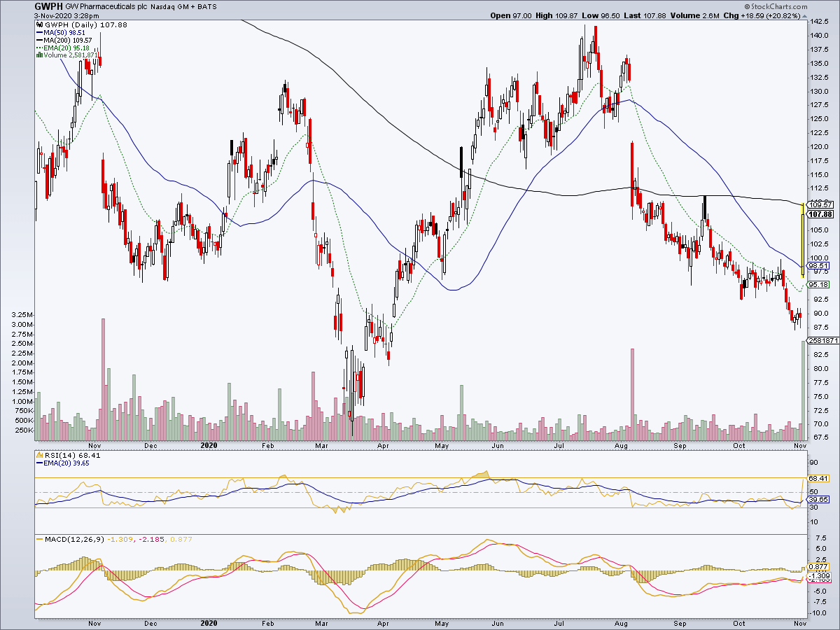Click the Dec month label under the MACD panel
Viewport: 840px width, 630px height.
150,622
